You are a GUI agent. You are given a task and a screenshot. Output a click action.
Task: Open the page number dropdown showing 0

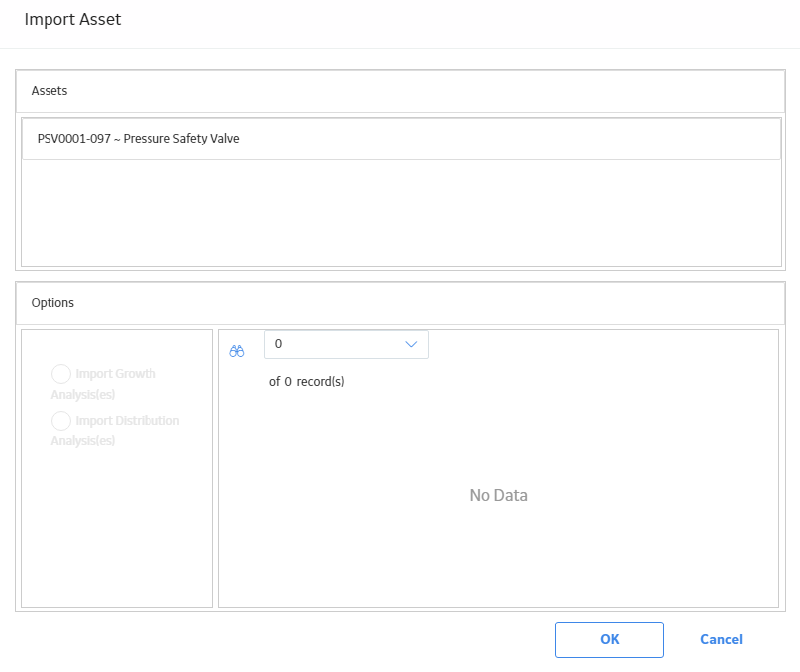pyautogui.click(x=346, y=344)
